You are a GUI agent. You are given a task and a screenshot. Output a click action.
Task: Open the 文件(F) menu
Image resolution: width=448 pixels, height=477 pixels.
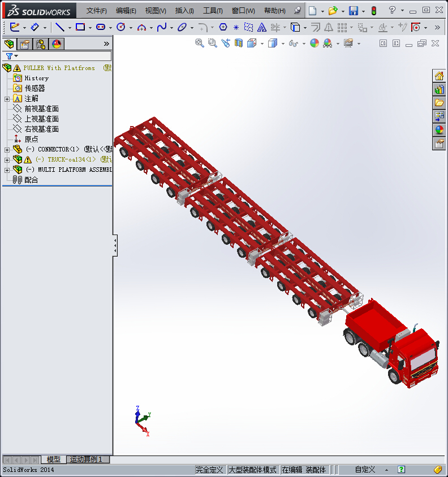(96, 11)
